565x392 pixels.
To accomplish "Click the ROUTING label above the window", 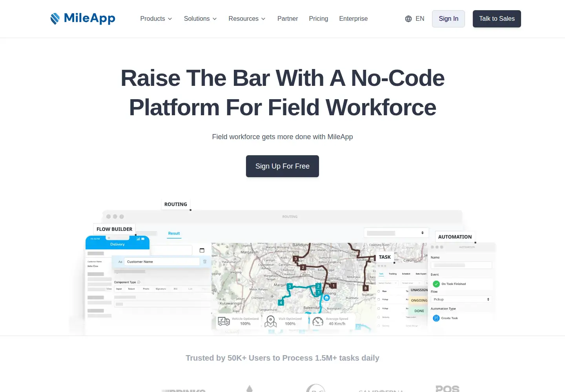I will click(x=176, y=204).
